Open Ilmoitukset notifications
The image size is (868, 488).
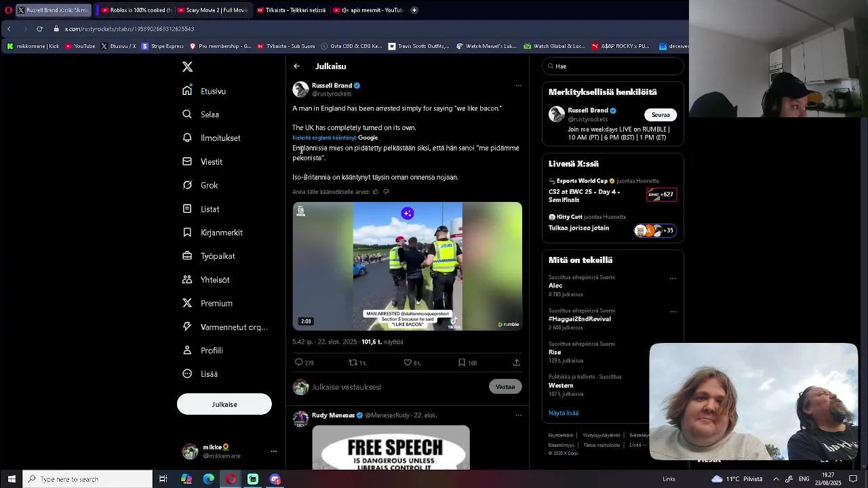pyautogui.click(x=212, y=138)
